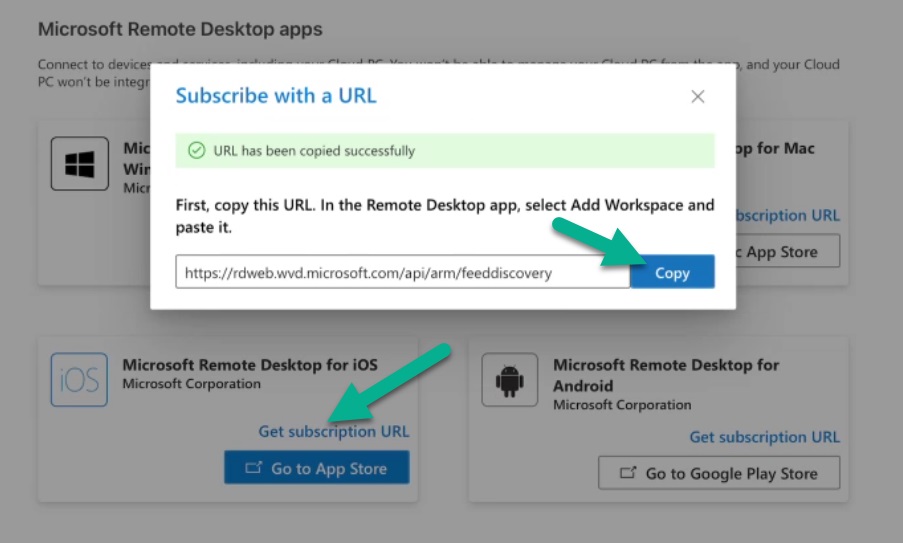Click the Microsoft Remote Desktop for iOS title
Viewport: 903px width, 543px height.
pyautogui.click(x=250, y=364)
